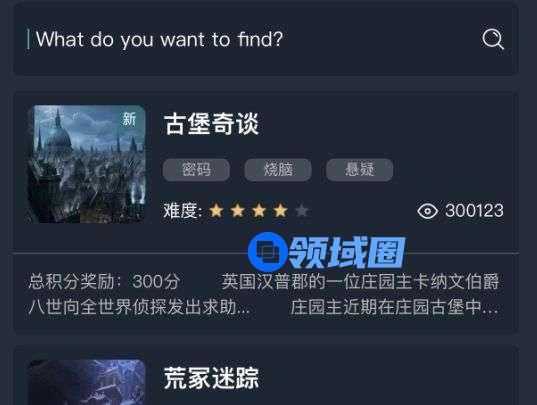Open the 古堡奇谈 title
Screen dimensions: 537x405
click(211, 124)
